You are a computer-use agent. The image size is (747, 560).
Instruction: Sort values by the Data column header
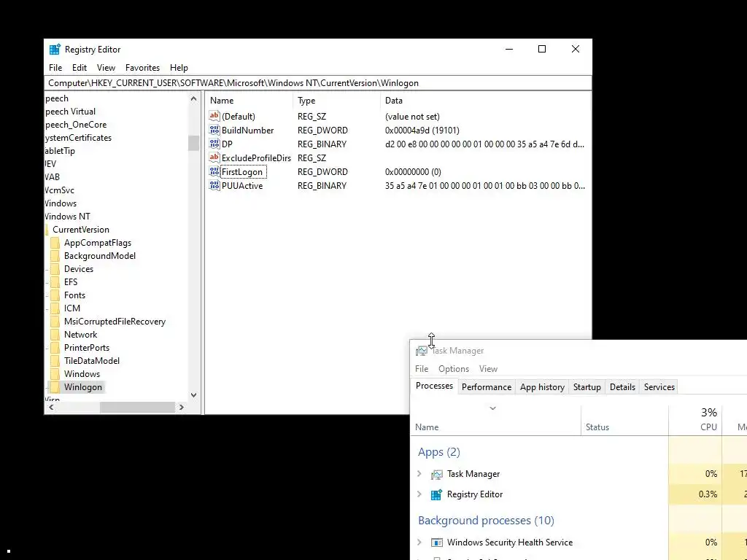tap(486, 101)
